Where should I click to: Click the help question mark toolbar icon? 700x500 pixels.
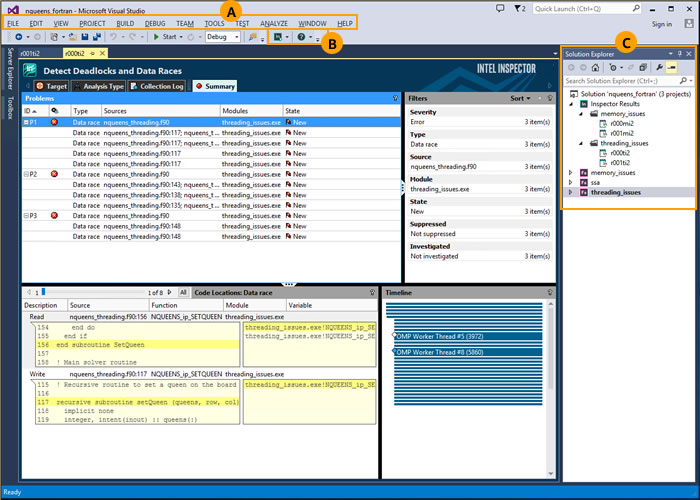(x=299, y=37)
